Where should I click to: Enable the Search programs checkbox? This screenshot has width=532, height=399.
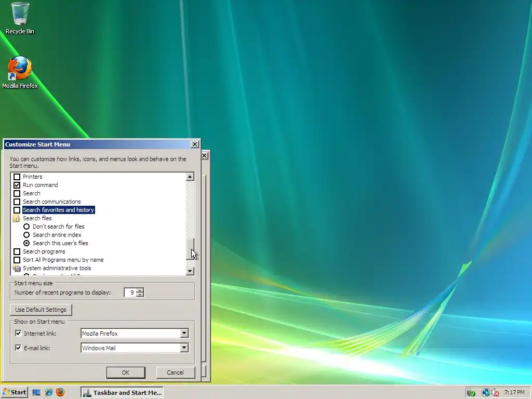17,252
